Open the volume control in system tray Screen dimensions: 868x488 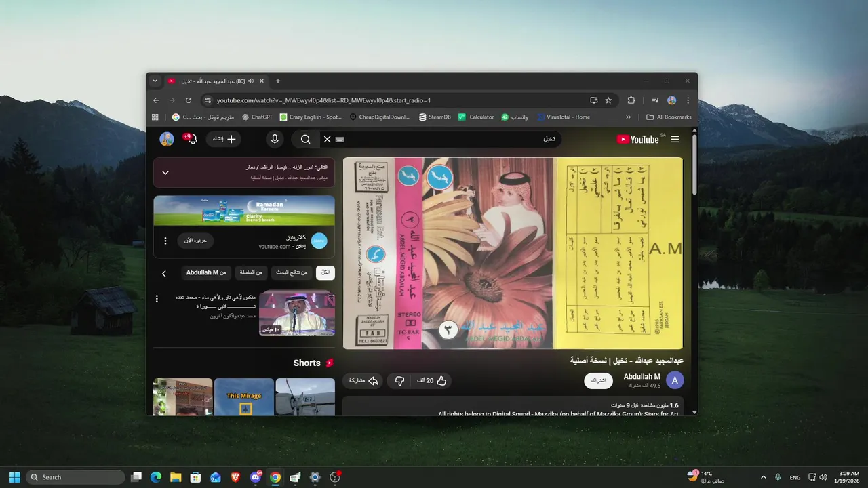click(x=823, y=477)
